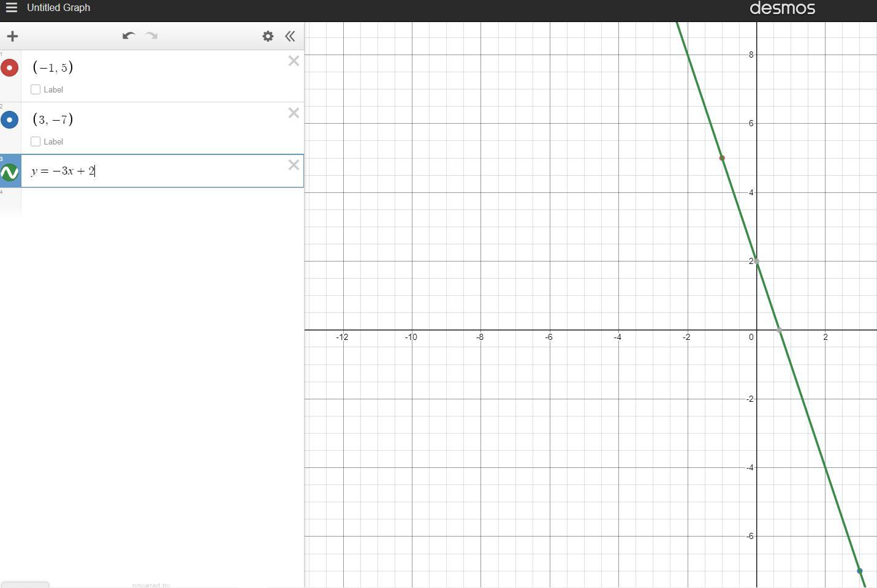The height and width of the screenshot is (588, 877).
Task: Click the y-axis label -4
Action: (x=750, y=467)
